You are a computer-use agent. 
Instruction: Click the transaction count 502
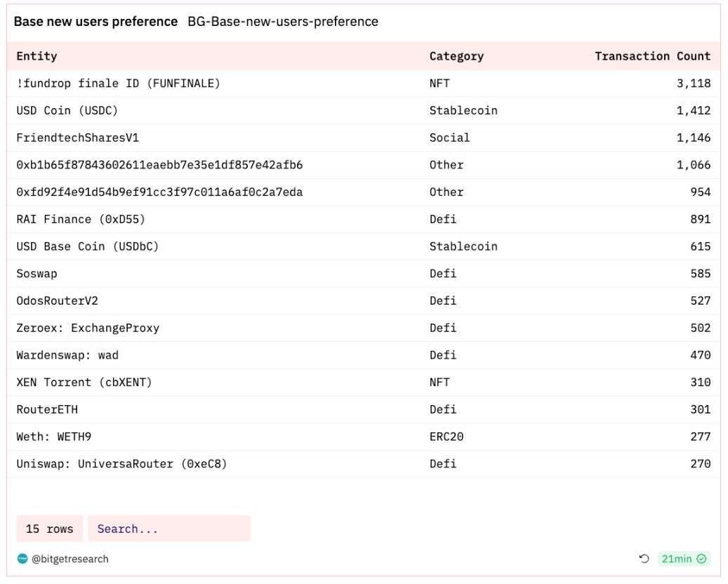[701, 328]
